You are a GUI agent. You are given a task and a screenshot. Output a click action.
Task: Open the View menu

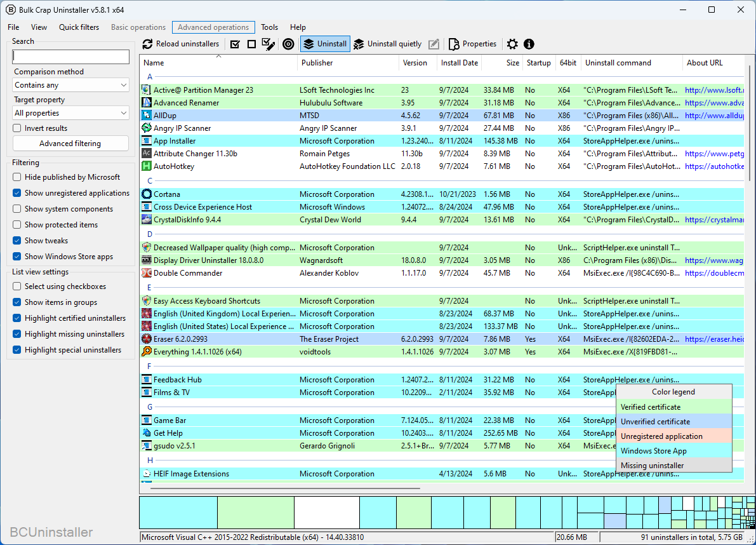point(39,27)
